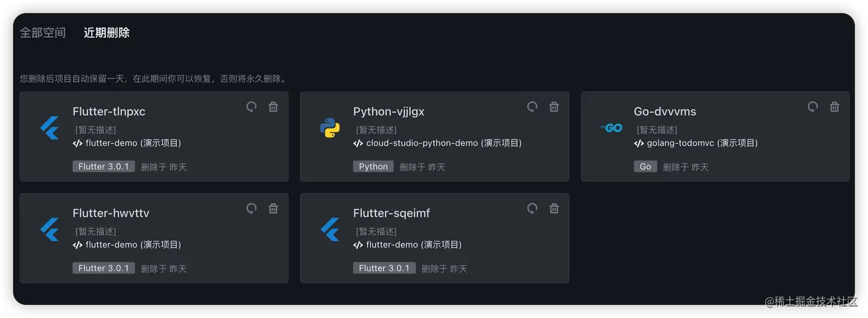Click the Python tag badge
Screen dimensions: 868x318
coord(373,166)
